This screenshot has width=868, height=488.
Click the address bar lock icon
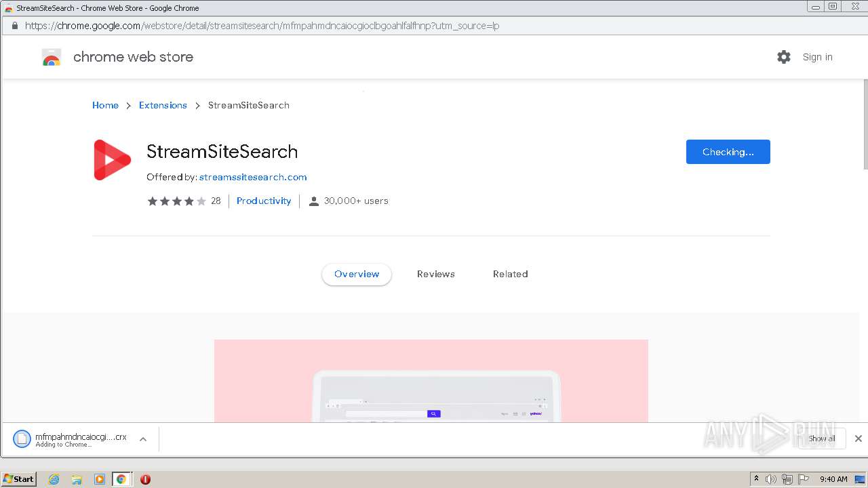[x=14, y=26]
